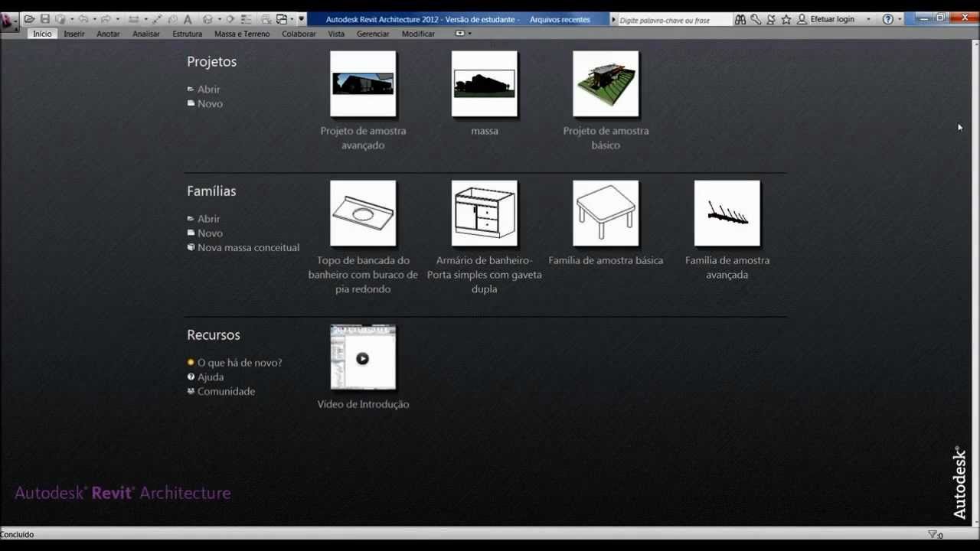Open Projeto de amostra avançado thumbnail

363,83
